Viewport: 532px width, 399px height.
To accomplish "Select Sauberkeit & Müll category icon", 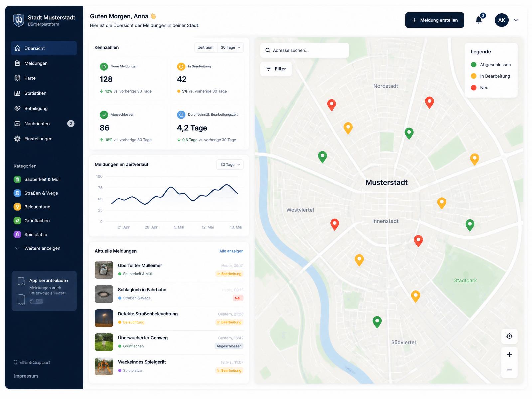I will point(17,179).
